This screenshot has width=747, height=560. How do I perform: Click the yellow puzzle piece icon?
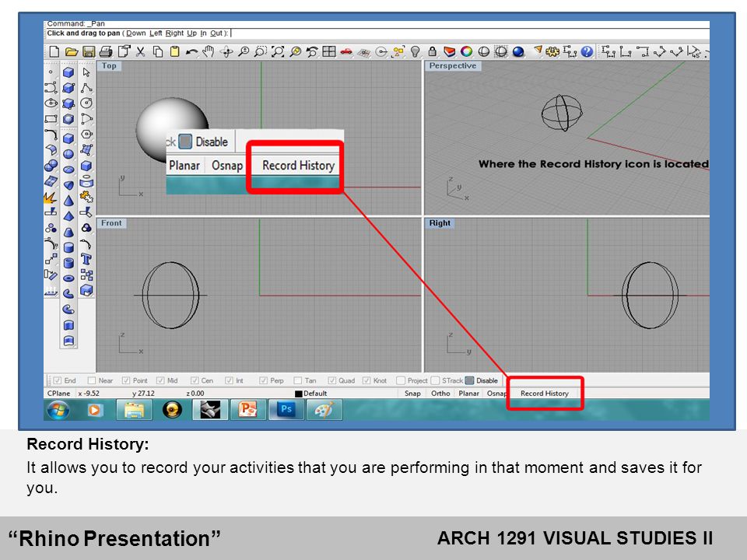click(x=86, y=197)
